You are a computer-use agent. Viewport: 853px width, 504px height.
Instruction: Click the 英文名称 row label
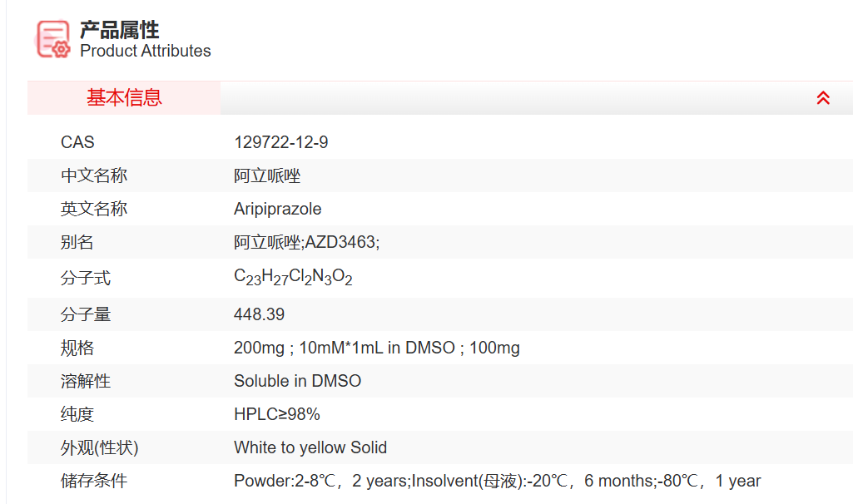(94, 209)
